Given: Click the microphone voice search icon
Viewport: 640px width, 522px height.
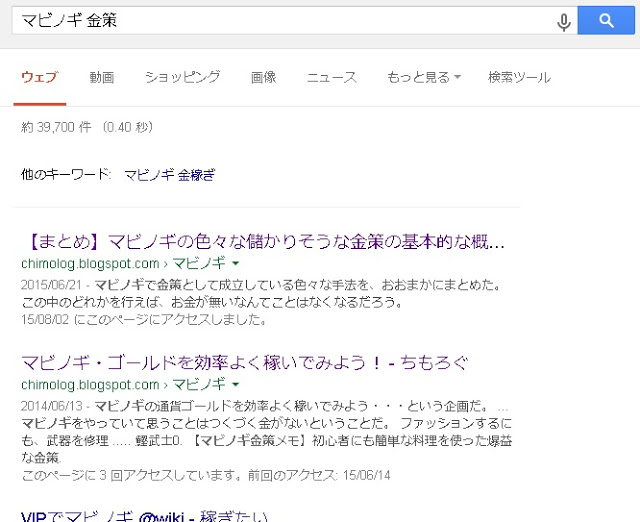Looking at the screenshot, I should tap(564, 21).
